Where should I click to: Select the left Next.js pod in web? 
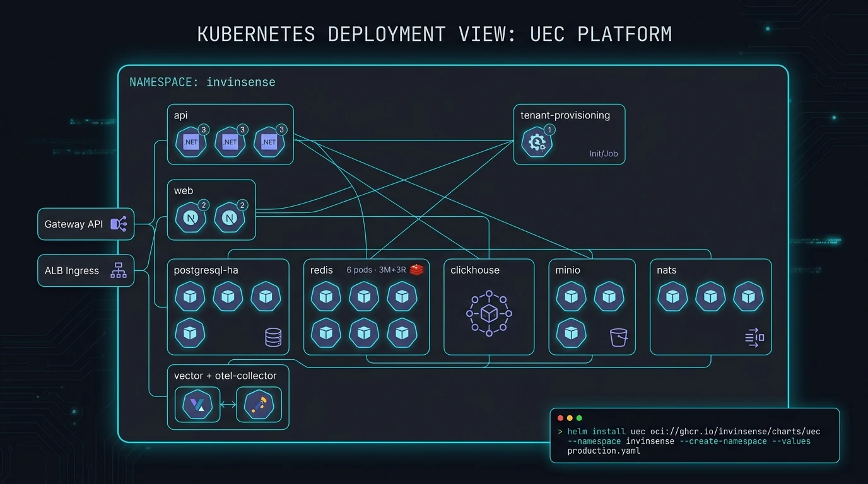[x=191, y=218]
